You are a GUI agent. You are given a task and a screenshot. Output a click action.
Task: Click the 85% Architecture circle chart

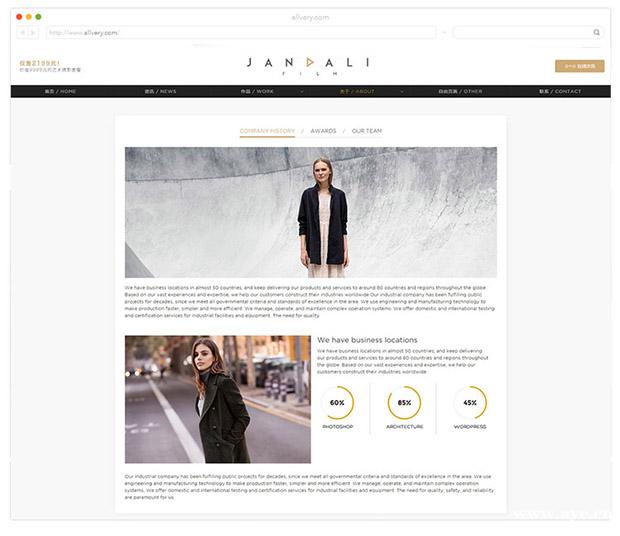[x=404, y=403]
